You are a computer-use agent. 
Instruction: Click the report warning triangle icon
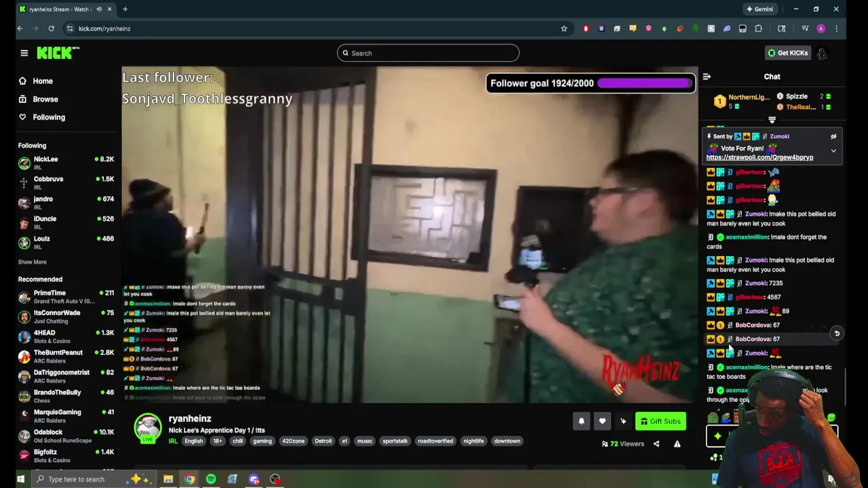(677, 444)
